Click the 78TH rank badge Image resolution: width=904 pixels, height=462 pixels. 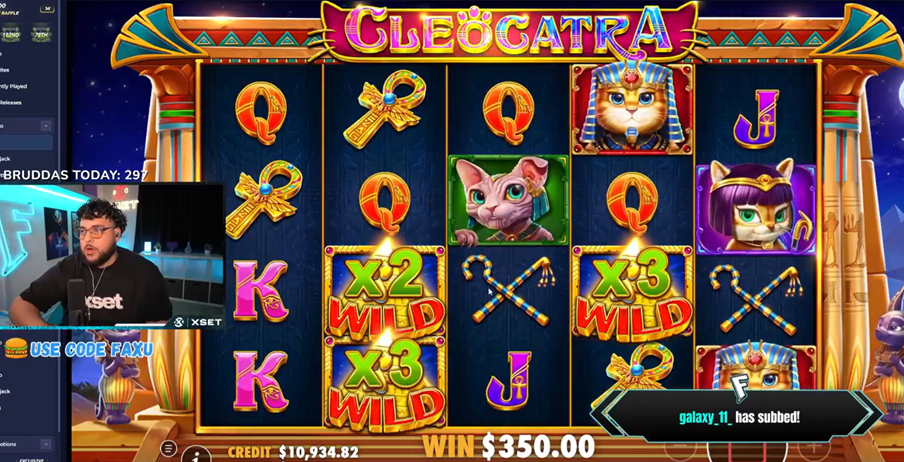click(x=41, y=34)
